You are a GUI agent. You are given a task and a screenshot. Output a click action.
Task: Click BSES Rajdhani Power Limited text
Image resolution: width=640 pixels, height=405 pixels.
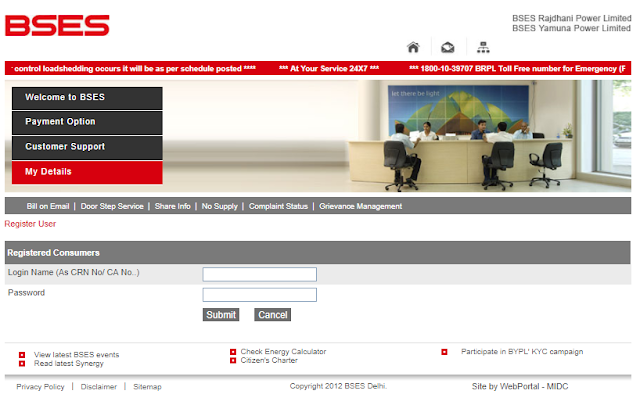pos(572,18)
